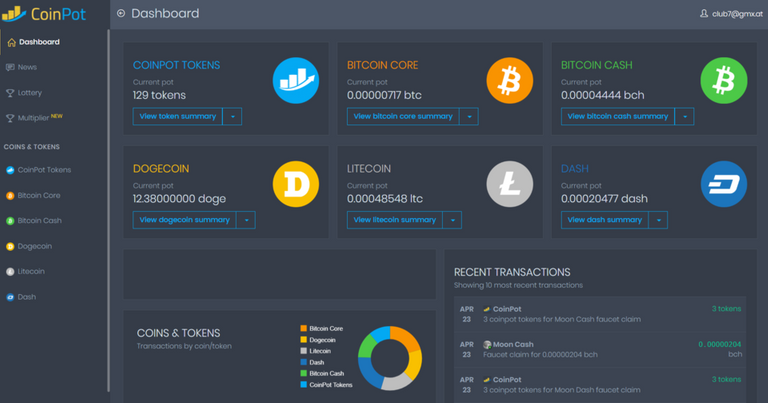Click the orange Bitcoin Core legend swatch

pyautogui.click(x=304, y=329)
